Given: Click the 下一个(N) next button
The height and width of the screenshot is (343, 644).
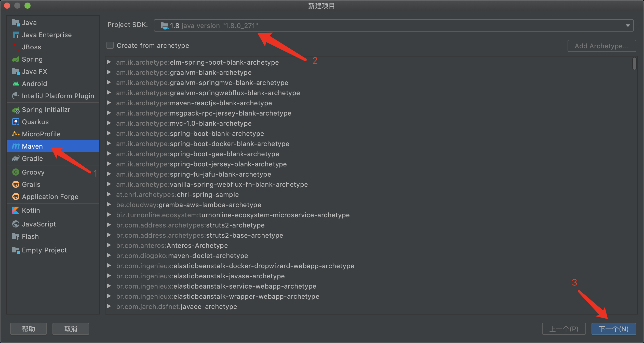Looking at the screenshot, I should (x=614, y=329).
